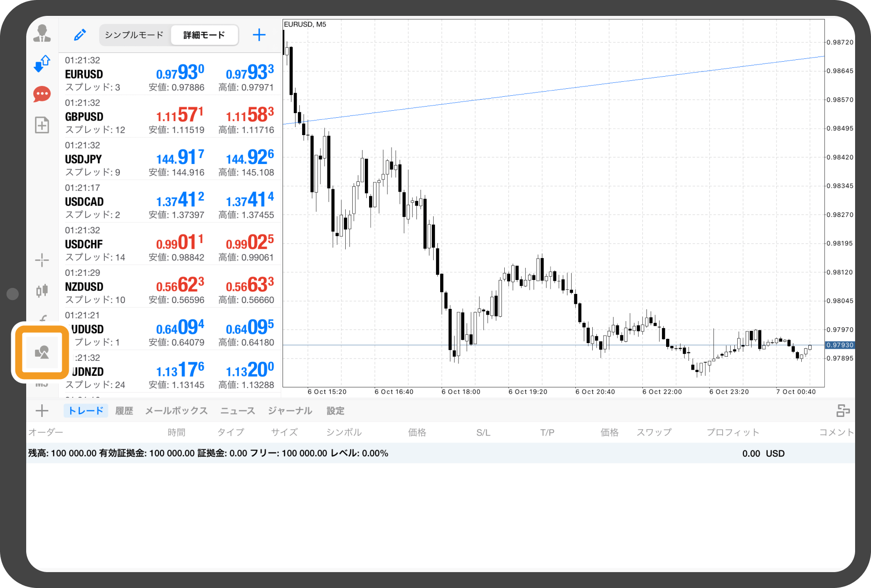Open the 履歴 tab
The image size is (871, 588).
[x=124, y=411]
